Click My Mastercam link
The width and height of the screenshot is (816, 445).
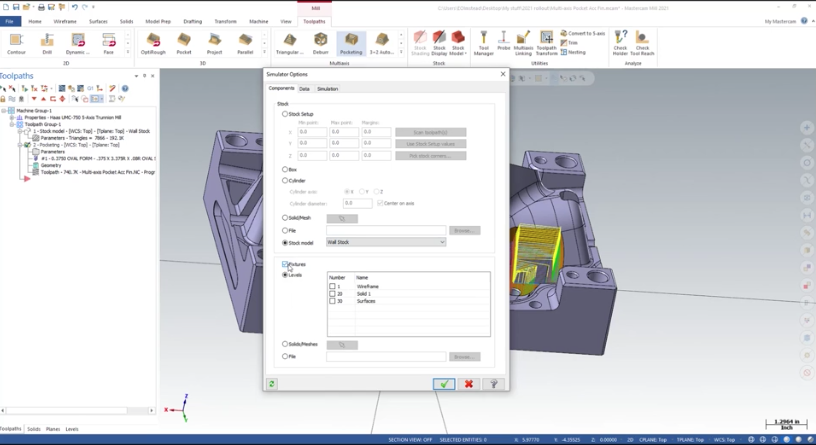pyautogui.click(x=780, y=21)
